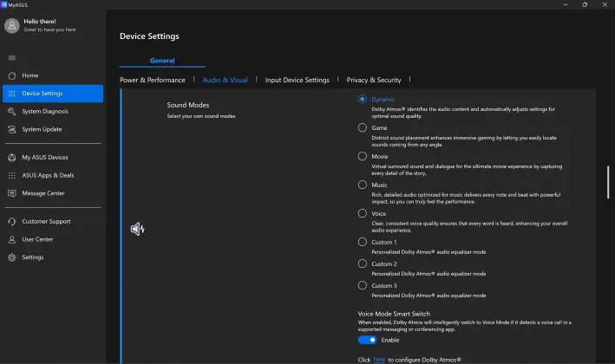Open User Center page
Viewport: 615px width, 364px height.
[x=53, y=239]
